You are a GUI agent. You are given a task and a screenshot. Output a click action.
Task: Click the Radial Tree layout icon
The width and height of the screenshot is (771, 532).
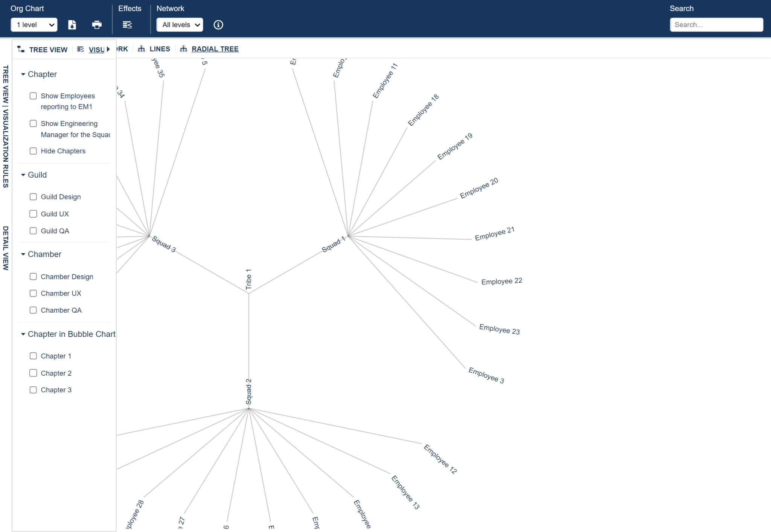[x=183, y=49]
